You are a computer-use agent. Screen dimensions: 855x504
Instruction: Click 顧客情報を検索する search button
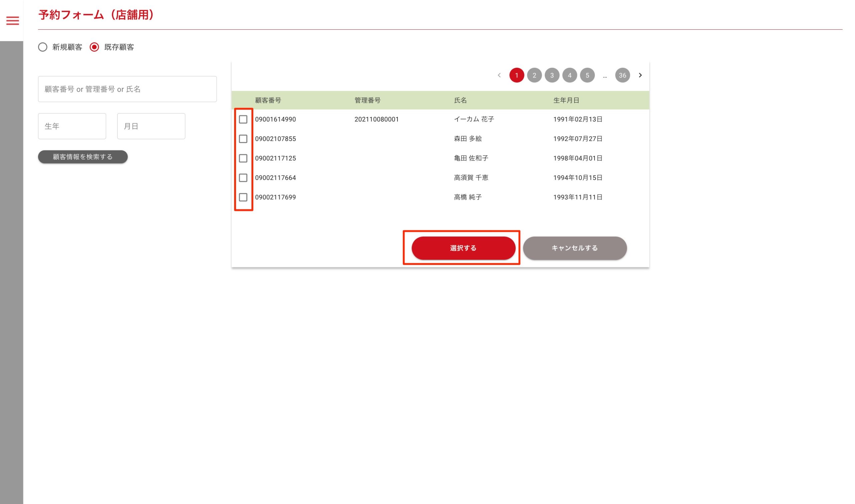tap(82, 157)
